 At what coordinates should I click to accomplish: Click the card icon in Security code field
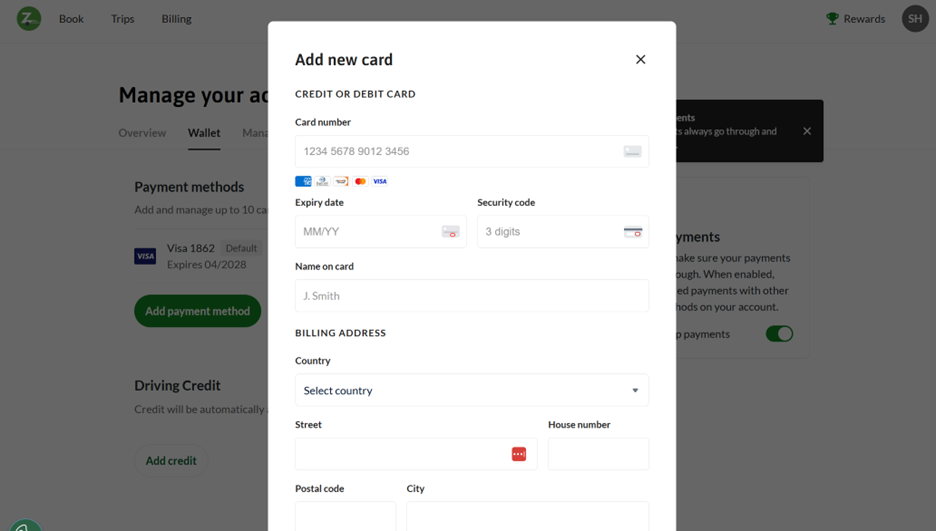[x=633, y=232]
